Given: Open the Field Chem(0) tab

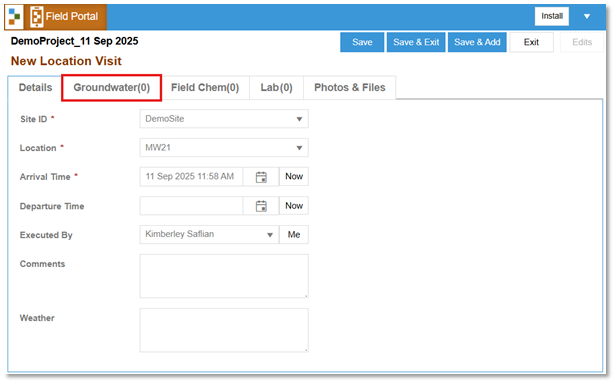Looking at the screenshot, I should 205,88.
